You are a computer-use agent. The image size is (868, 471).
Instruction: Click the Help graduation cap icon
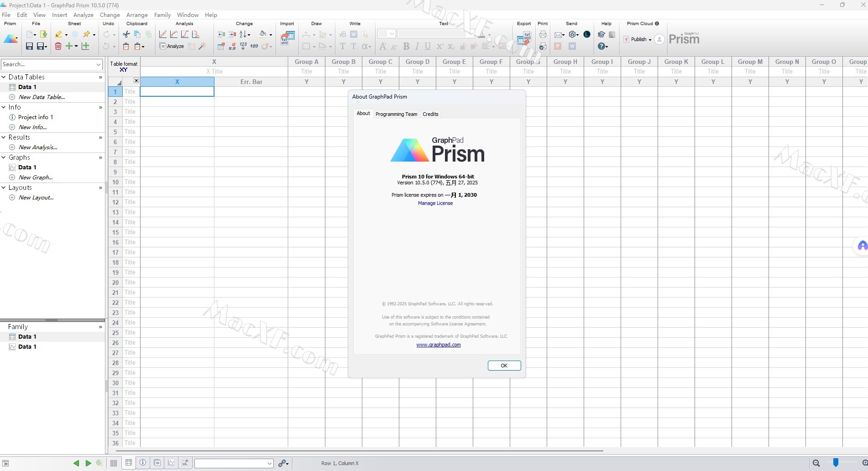pos(601,34)
